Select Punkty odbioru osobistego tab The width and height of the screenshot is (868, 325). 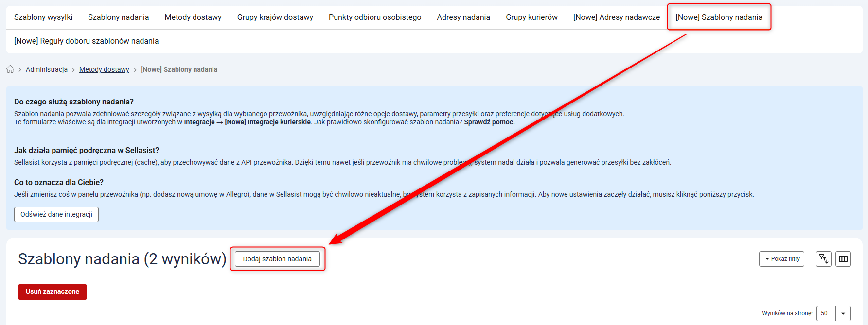click(375, 17)
